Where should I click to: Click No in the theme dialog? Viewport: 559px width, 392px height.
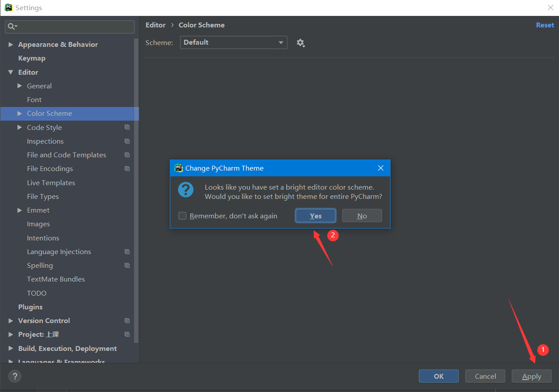[362, 216]
